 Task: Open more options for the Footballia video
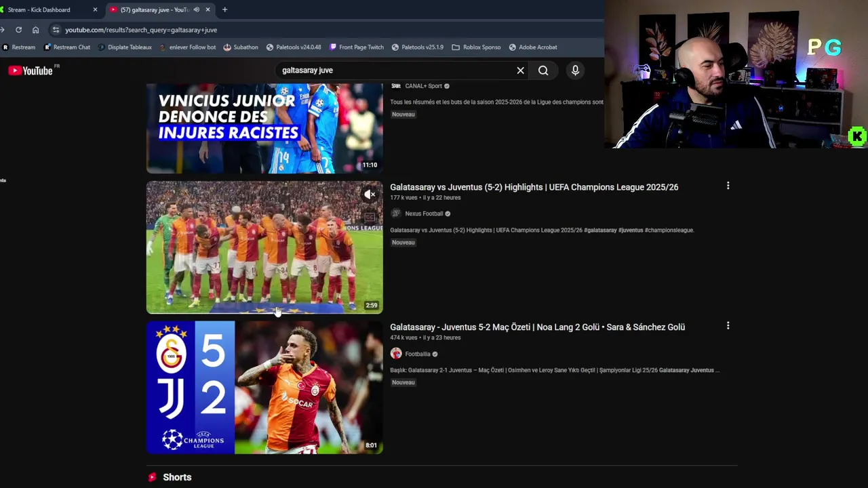[728, 326]
